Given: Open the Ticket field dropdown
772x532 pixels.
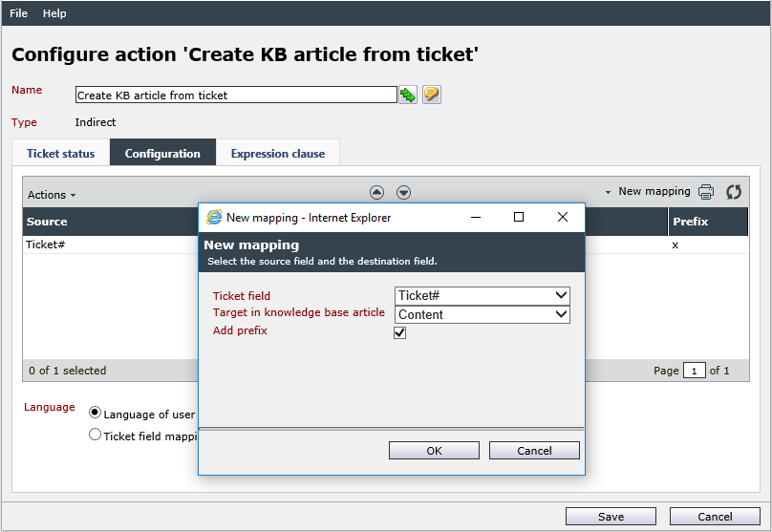Looking at the screenshot, I should [x=482, y=296].
